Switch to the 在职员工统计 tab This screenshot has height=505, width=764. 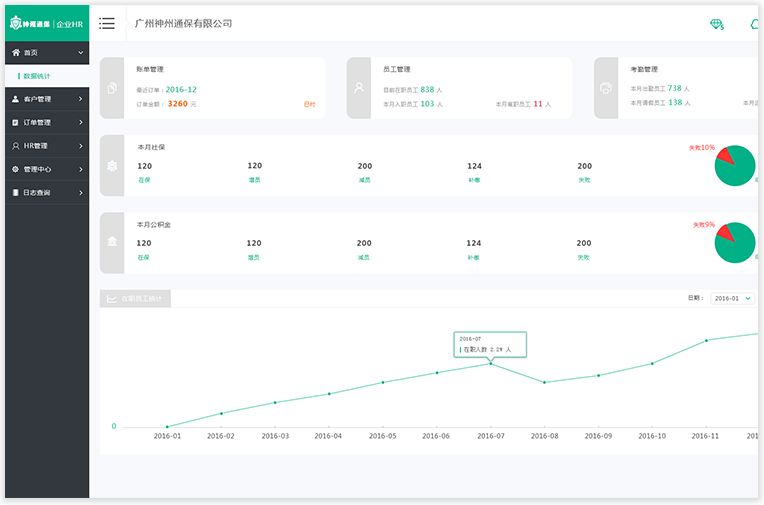(136, 298)
